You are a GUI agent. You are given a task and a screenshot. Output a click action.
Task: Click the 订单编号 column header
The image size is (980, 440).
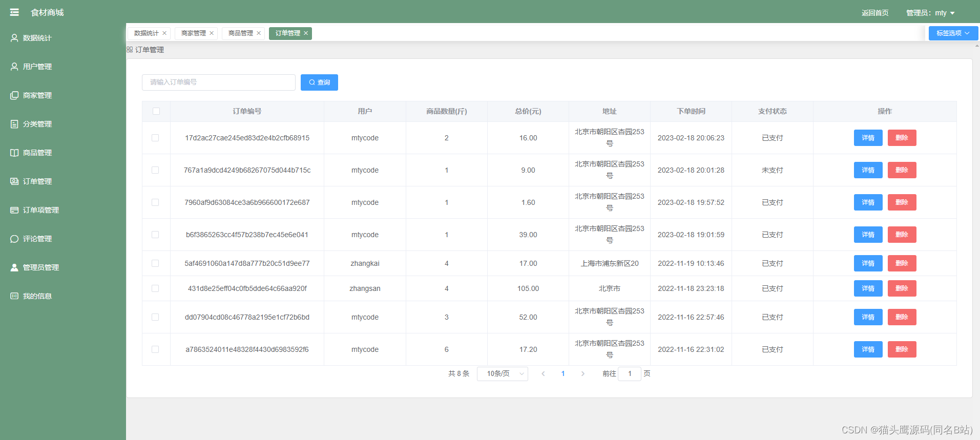point(247,111)
